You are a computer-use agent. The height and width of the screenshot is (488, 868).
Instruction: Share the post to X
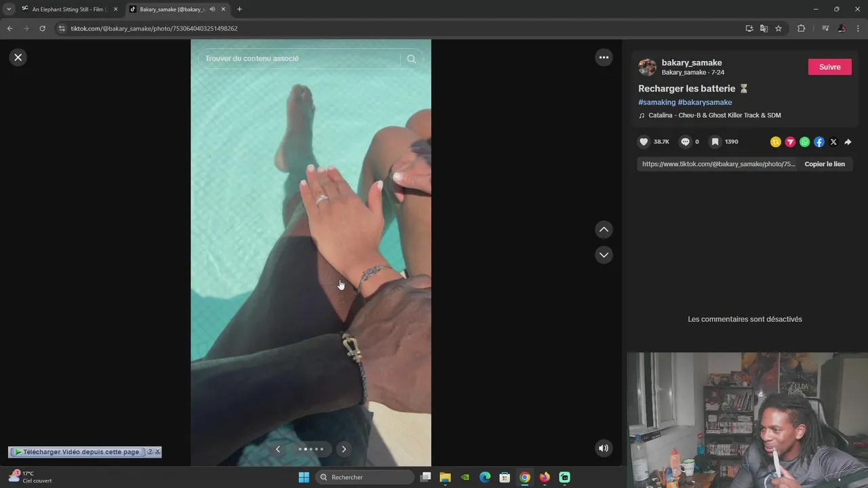[x=833, y=142]
